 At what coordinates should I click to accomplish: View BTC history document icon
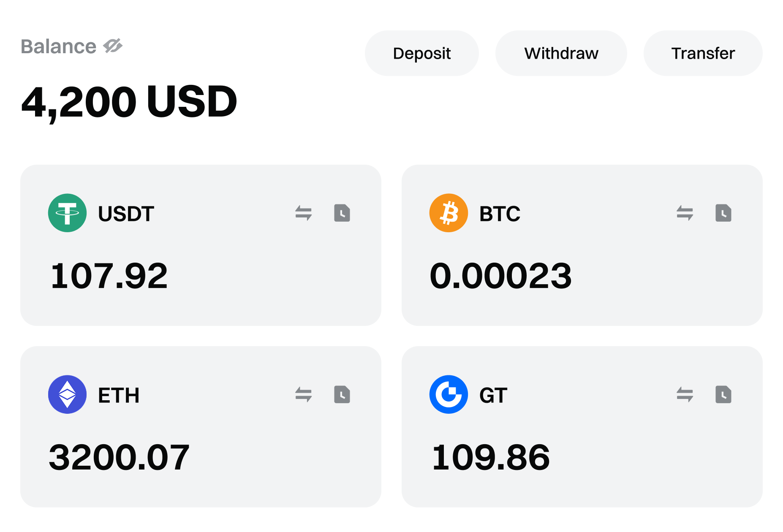tap(723, 213)
